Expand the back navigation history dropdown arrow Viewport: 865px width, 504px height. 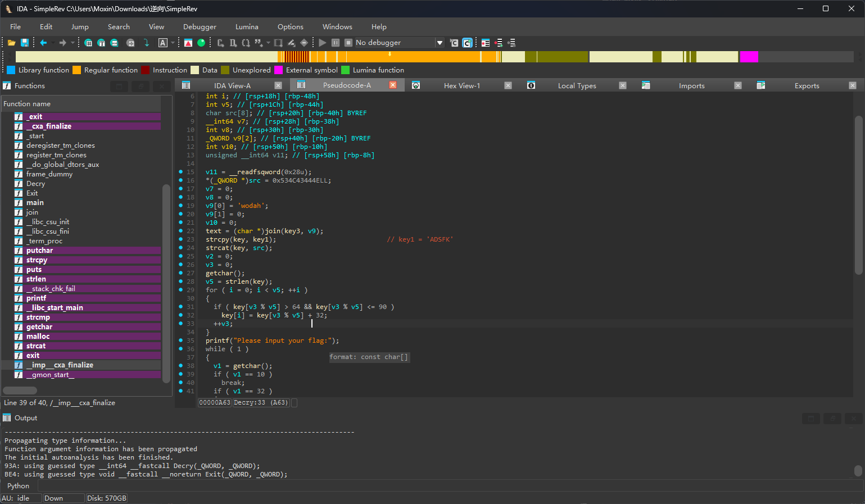(53, 43)
